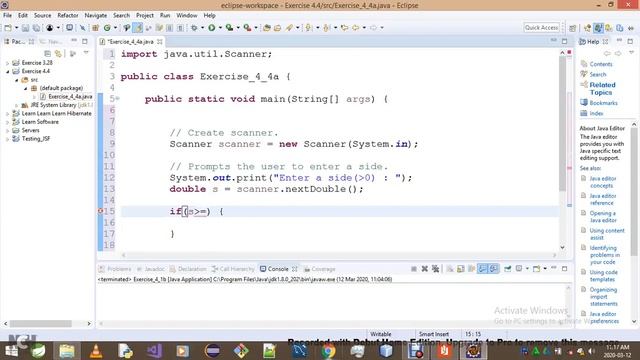The image size is (640, 360).
Task: Toggle Show Console When Standard Out Changes
Action: pos(482,269)
